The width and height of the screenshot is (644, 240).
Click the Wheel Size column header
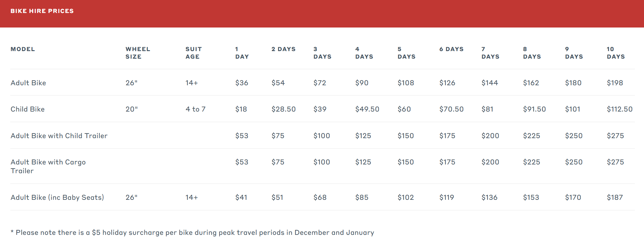(x=138, y=53)
